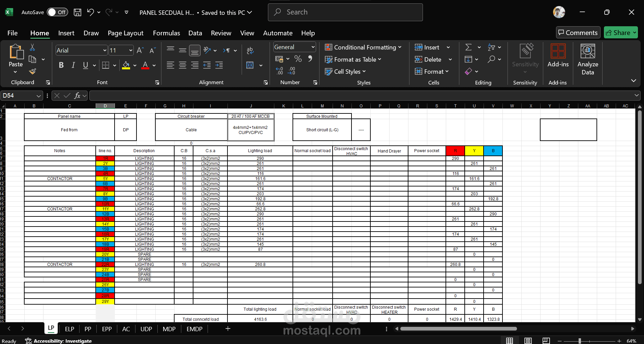The height and width of the screenshot is (344, 644).
Task: Expand Conditional Formatting menu
Action: [x=363, y=47]
